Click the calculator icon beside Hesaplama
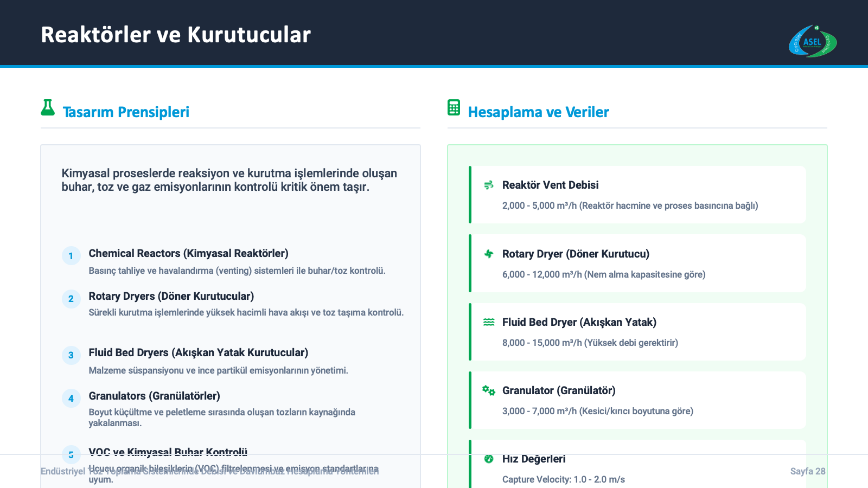The image size is (868, 488). [x=454, y=107]
